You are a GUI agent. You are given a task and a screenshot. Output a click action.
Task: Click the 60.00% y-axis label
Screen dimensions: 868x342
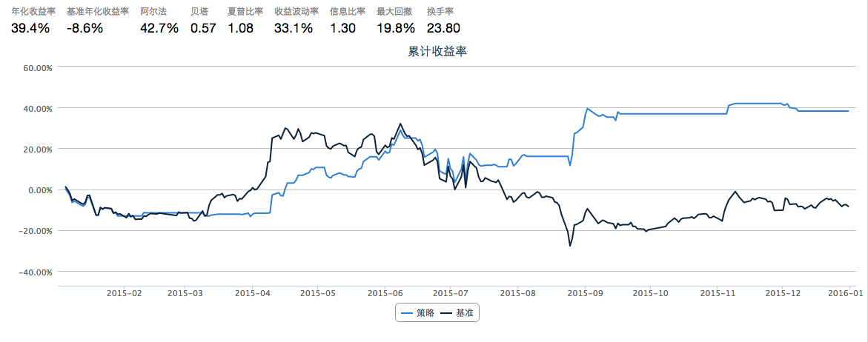pyautogui.click(x=34, y=67)
